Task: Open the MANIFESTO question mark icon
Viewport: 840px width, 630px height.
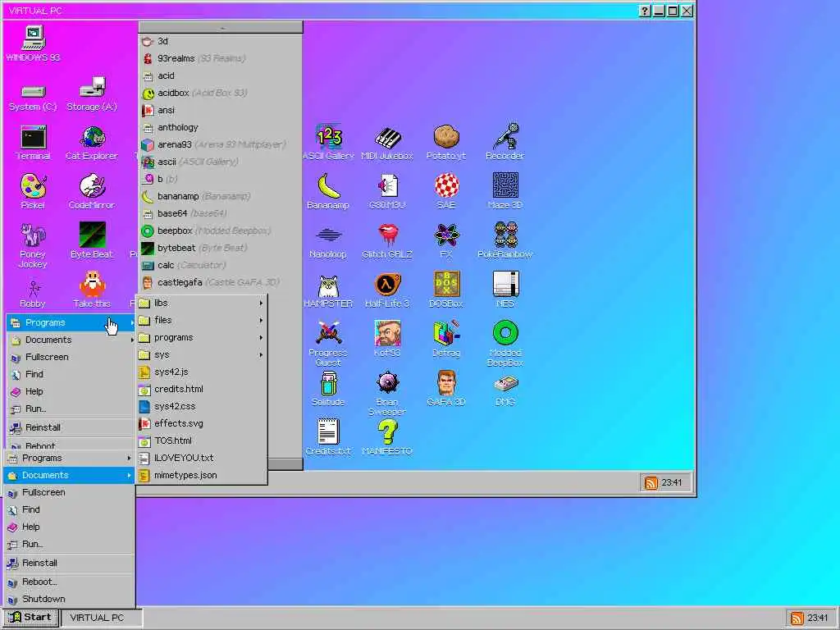Action: (387, 437)
